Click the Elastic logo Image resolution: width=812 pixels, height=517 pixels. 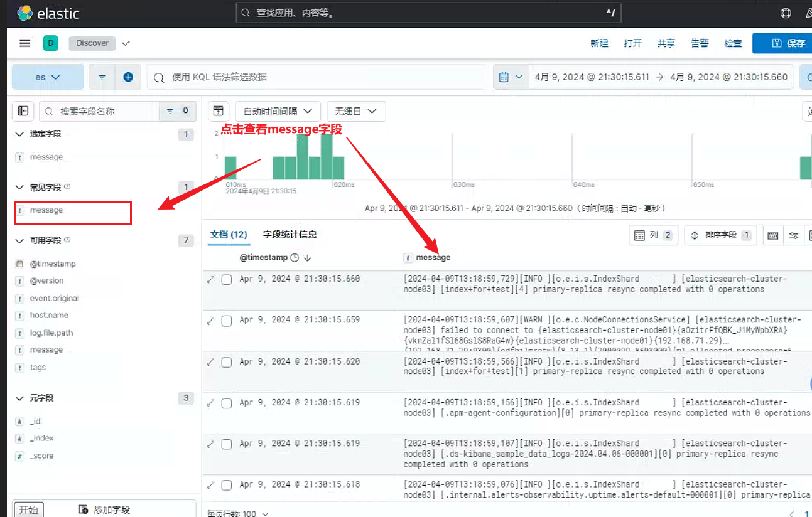48,13
